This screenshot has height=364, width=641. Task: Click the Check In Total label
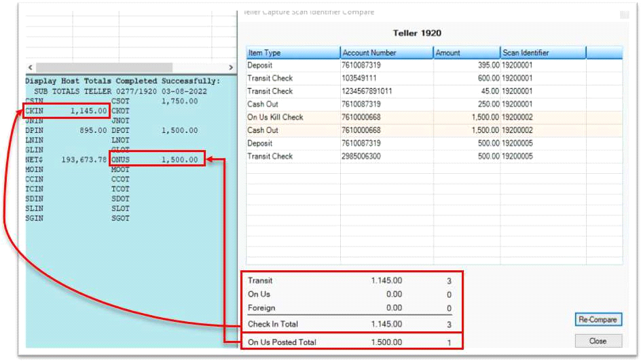[273, 325]
